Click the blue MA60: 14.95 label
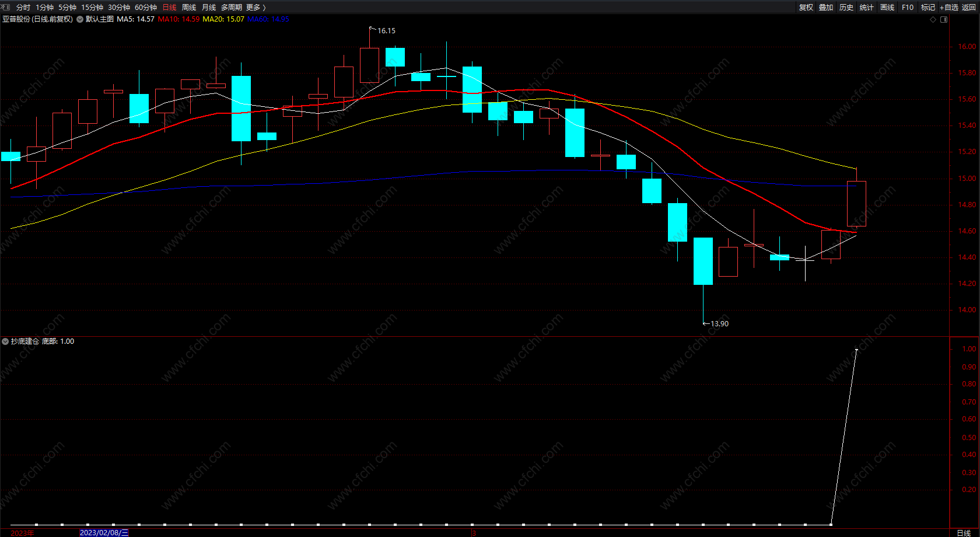980x537 pixels. (268, 19)
